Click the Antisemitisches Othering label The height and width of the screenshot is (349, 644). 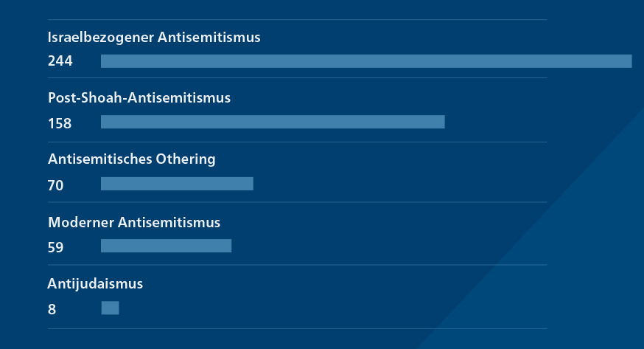(x=131, y=159)
